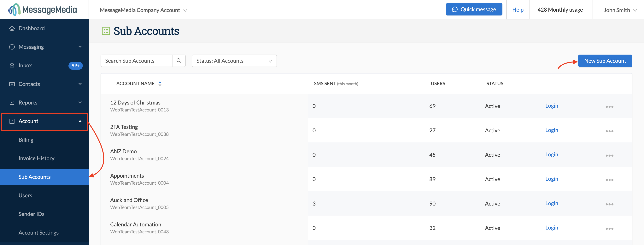Collapse the Account menu chevron
644x245 pixels.
tap(80, 121)
